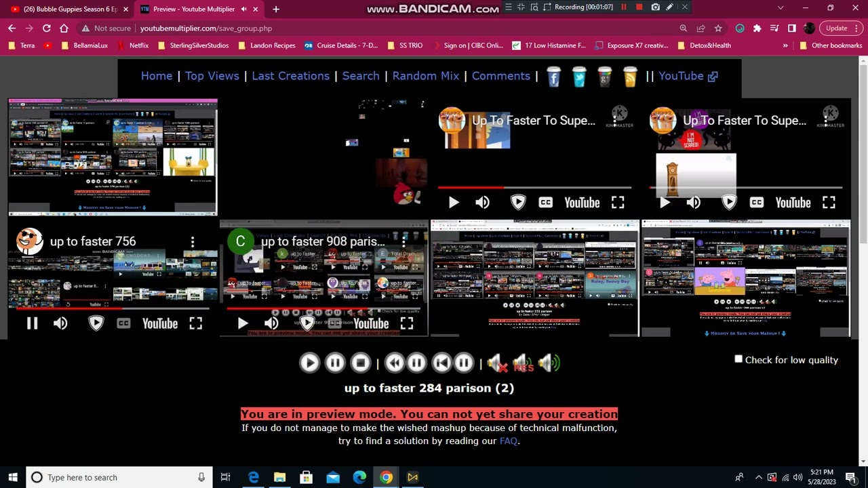
Task: Open File Explorer from the taskbar
Action: click(279, 477)
